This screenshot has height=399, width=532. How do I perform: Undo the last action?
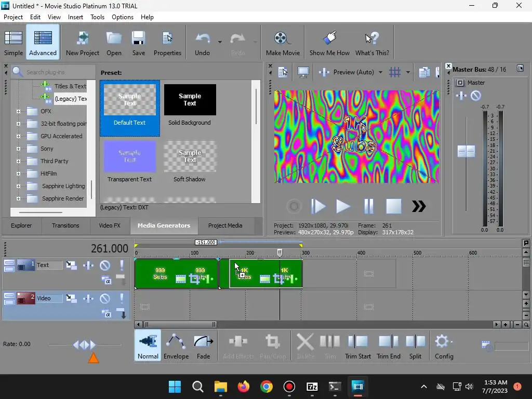[202, 43]
